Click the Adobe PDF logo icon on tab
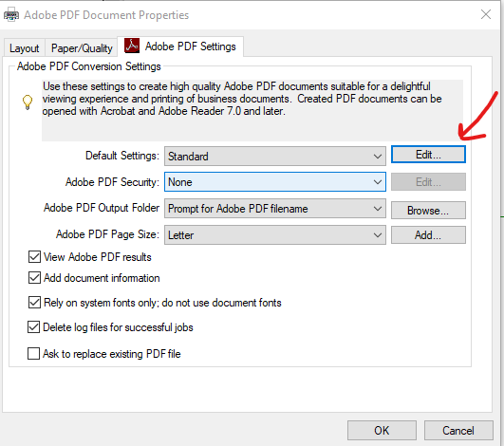 tap(132, 46)
